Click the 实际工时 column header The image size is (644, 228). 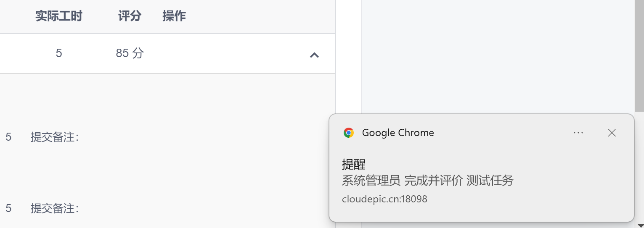(x=59, y=16)
